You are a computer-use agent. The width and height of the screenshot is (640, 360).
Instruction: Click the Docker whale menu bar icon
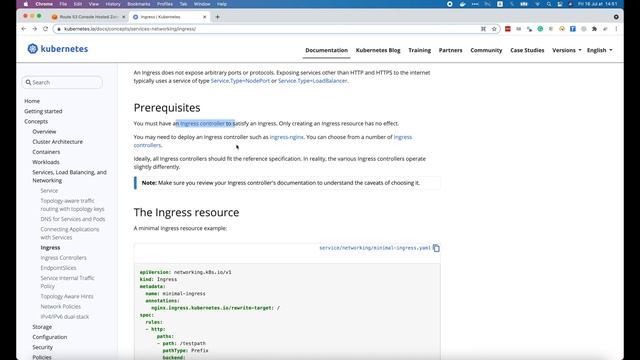pyautogui.click(x=462, y=4)
